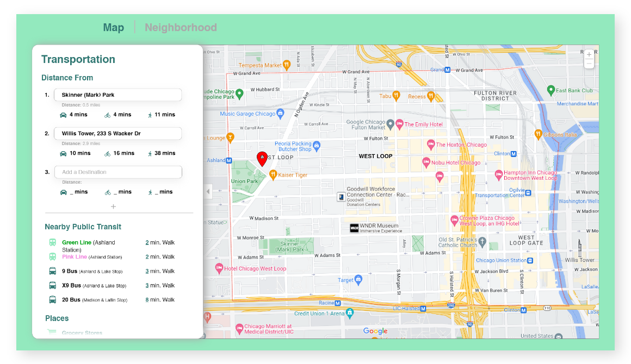Click the 9 Bus icon
Viewport: 631px width, 364px height.
point(52,271)
